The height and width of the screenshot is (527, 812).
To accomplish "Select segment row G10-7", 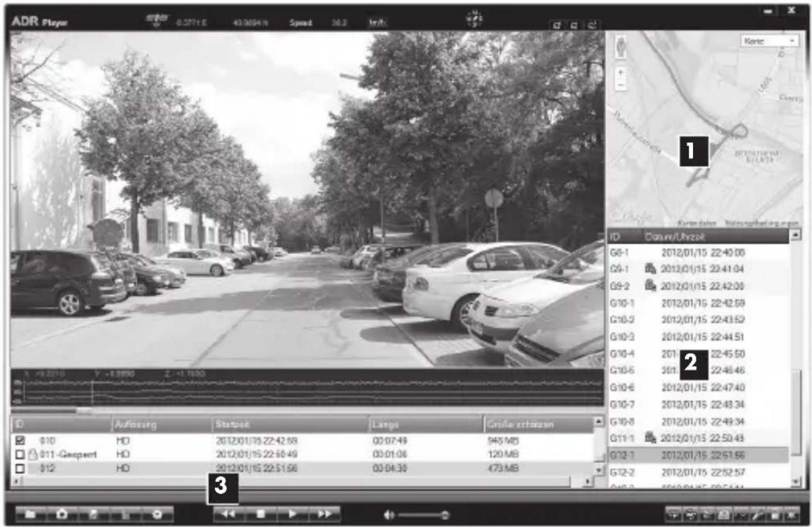I will pyautogui.click(x=698, y=404).
